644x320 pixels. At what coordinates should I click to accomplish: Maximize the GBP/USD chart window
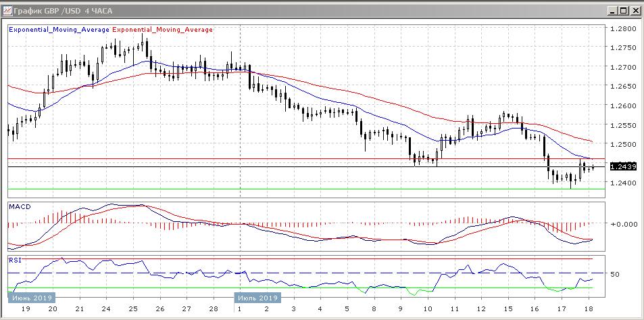(622, 11)
